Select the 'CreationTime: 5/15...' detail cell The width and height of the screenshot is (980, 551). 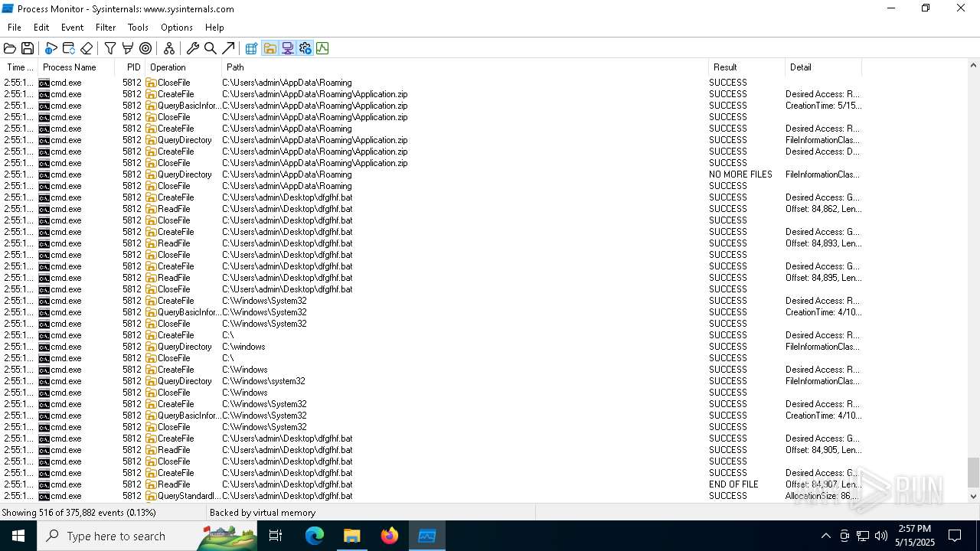(823, 106)
